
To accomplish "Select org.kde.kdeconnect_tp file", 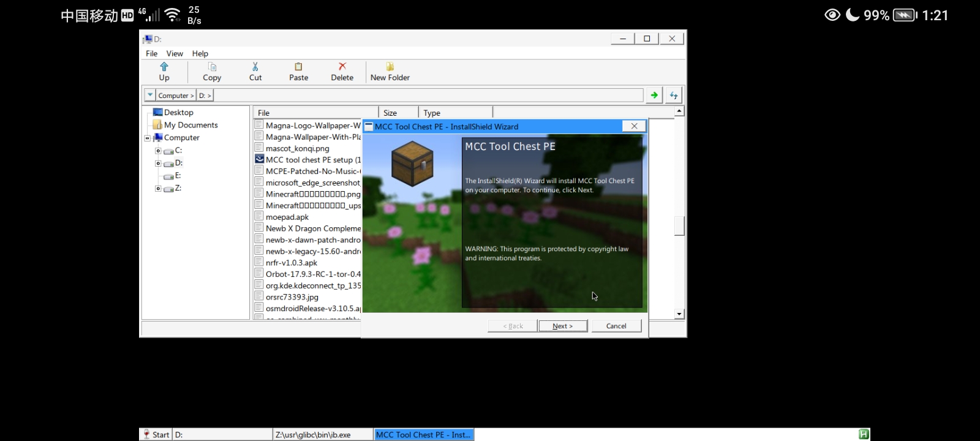I will tap(308, 285).
